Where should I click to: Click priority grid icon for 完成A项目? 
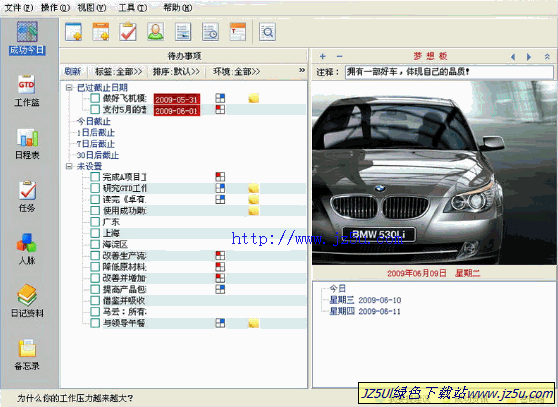pyautogui.click(x=220, y=177)
